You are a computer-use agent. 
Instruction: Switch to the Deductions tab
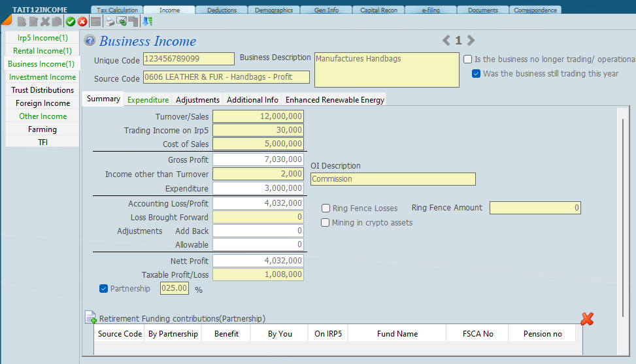click(222, 10)
